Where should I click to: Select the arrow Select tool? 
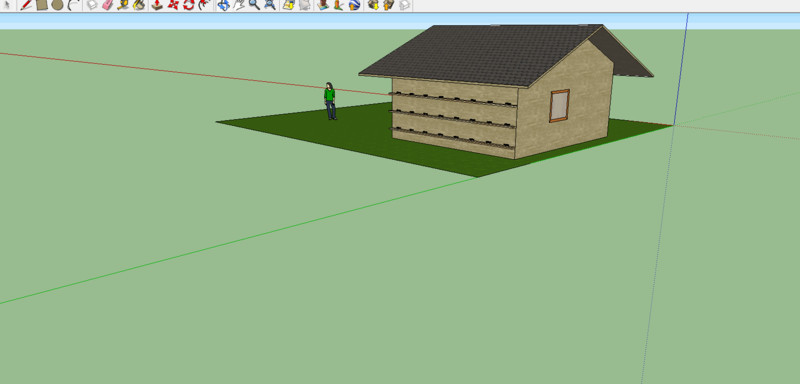(7, 5)
